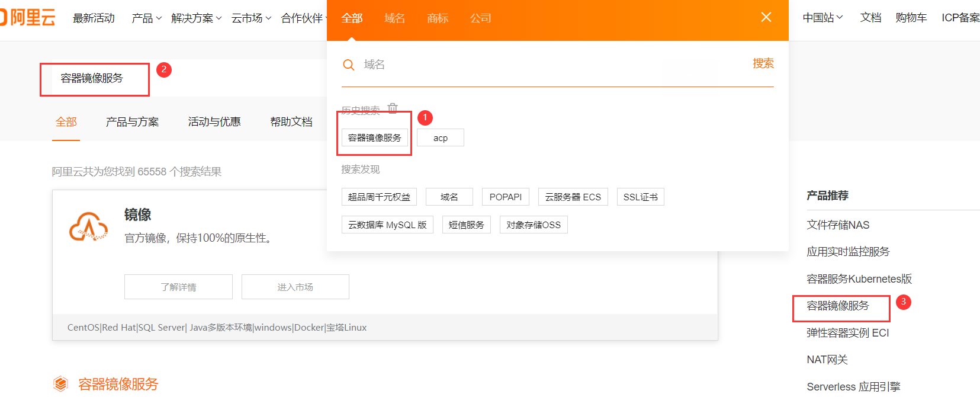This screenshot has height=397, width=980.
Task: Switch to the 域名 search tab
Action: tap(394, 18)
